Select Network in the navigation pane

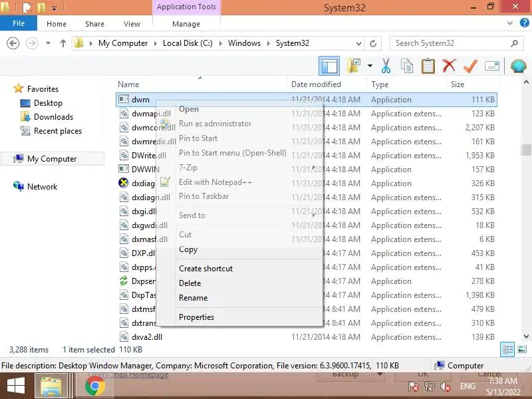42,187
